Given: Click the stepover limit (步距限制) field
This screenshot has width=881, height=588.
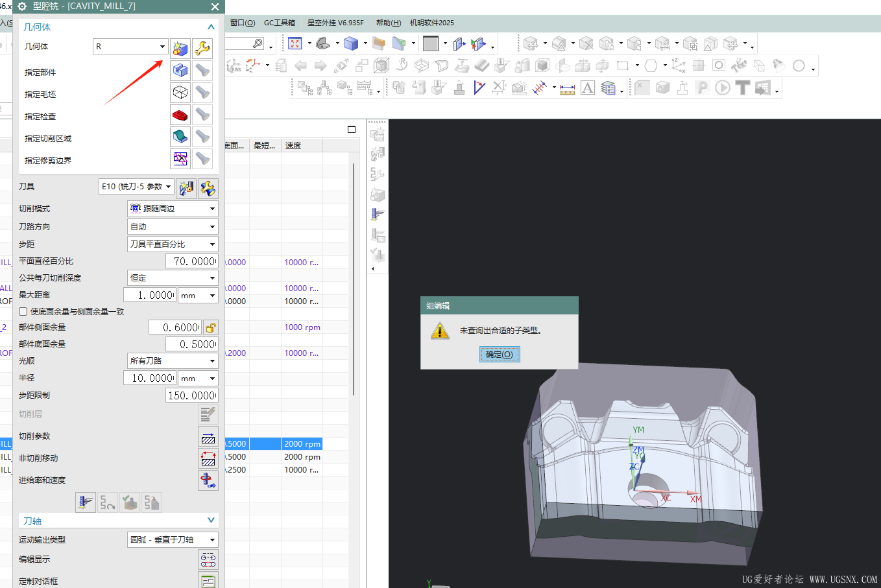Looking at the screenshot, I should point(192,395).
